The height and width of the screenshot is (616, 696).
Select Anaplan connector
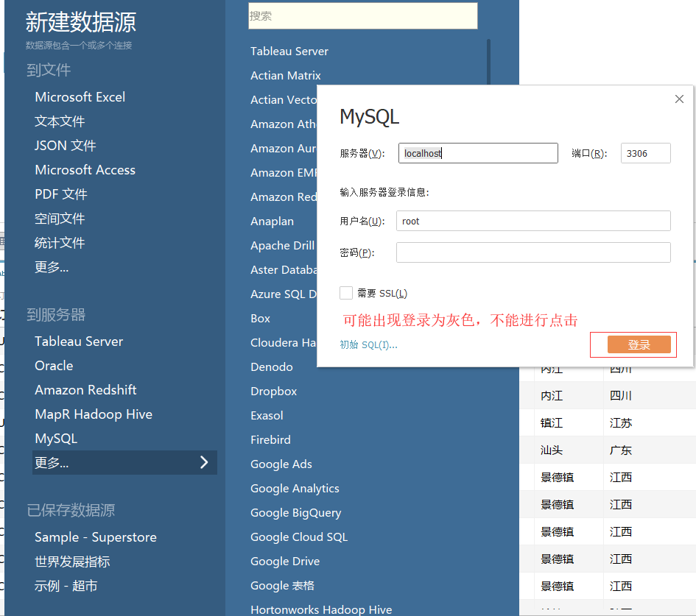(x=272, y=222)
